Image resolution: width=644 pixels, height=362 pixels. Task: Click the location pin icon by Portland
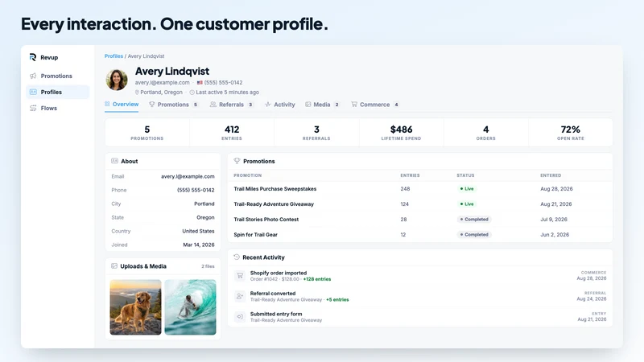[x=137, y=93]
